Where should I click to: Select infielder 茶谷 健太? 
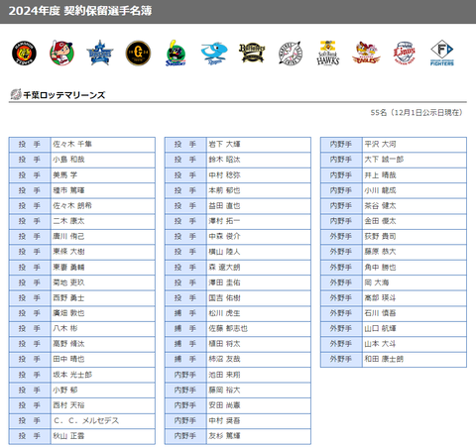[381, 206]
